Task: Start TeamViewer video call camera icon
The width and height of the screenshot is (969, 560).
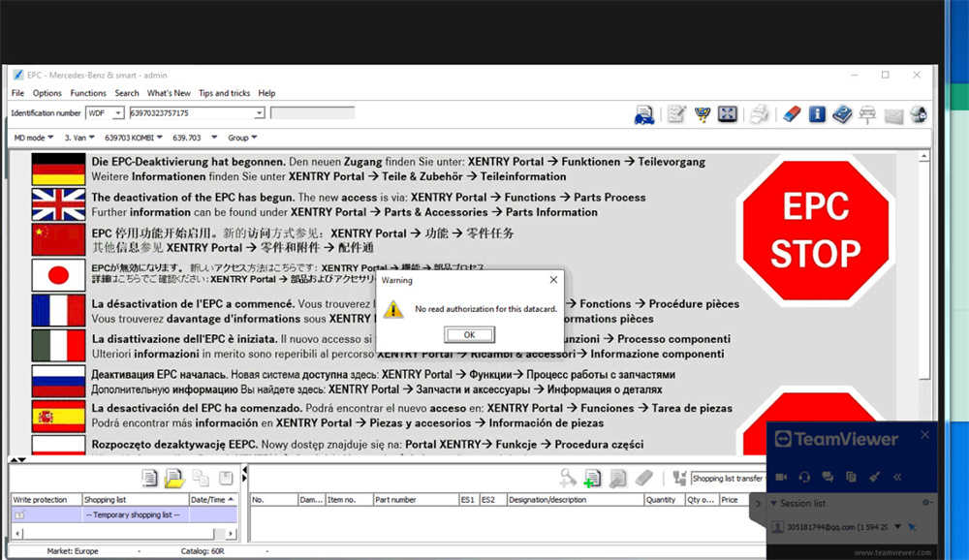Action: 782,476
